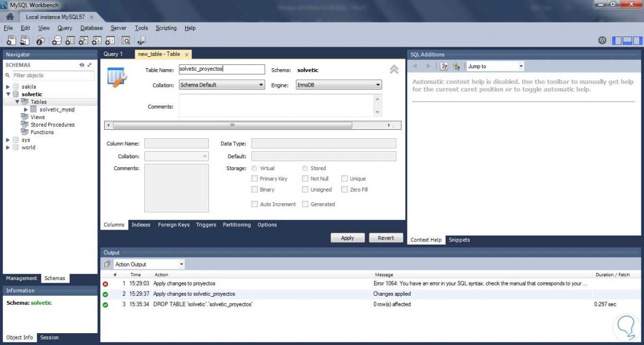The height and width of the screenshot is (345, 644).
Task: Open the Snippets tab
Action: point(459,240)
